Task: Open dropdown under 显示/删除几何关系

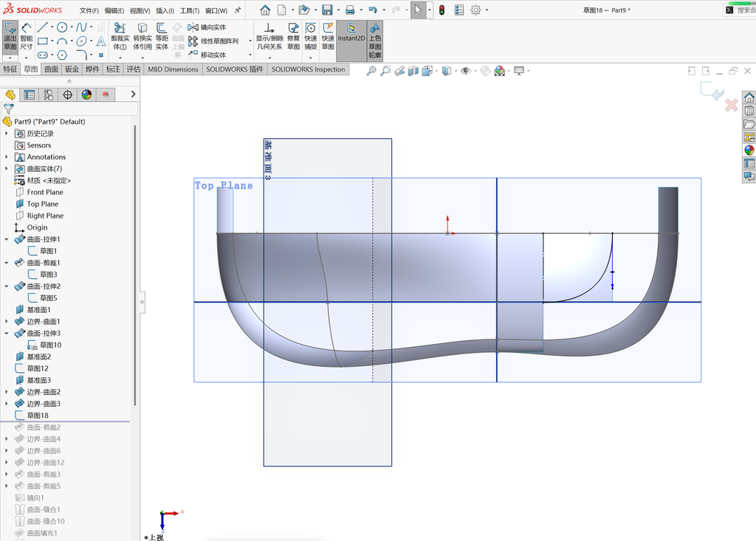Action: coord(269,58)
